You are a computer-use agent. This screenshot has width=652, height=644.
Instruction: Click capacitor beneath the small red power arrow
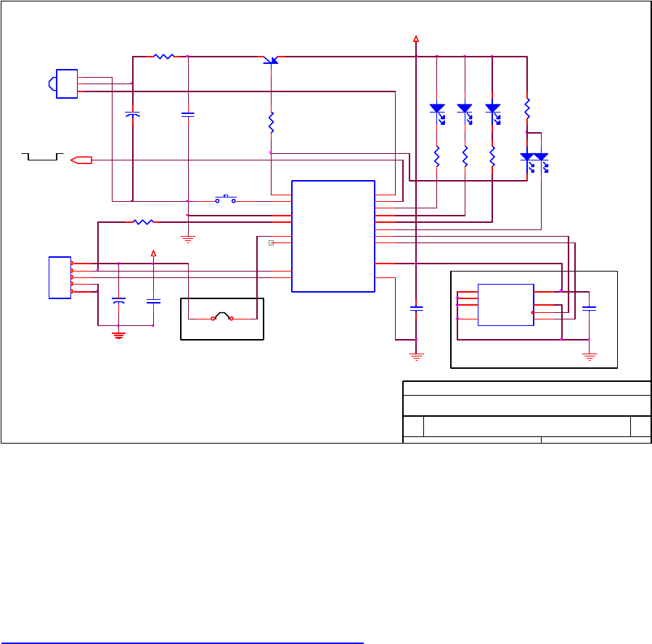(x=153, y=301)
